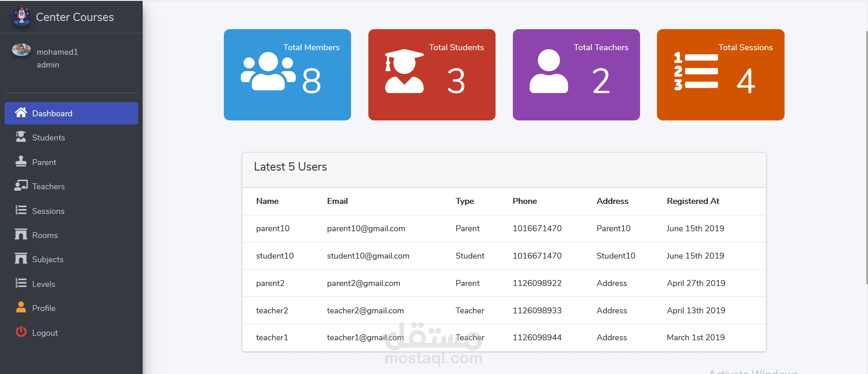Click the student10 name cell
Screen dimensions: 868x374
click(x=275, y=256)
